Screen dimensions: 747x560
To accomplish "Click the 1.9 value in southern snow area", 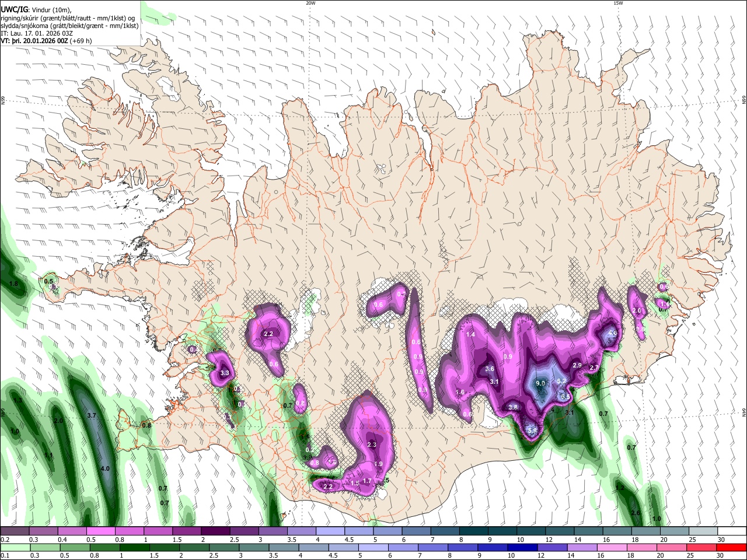I will (378, 464).
